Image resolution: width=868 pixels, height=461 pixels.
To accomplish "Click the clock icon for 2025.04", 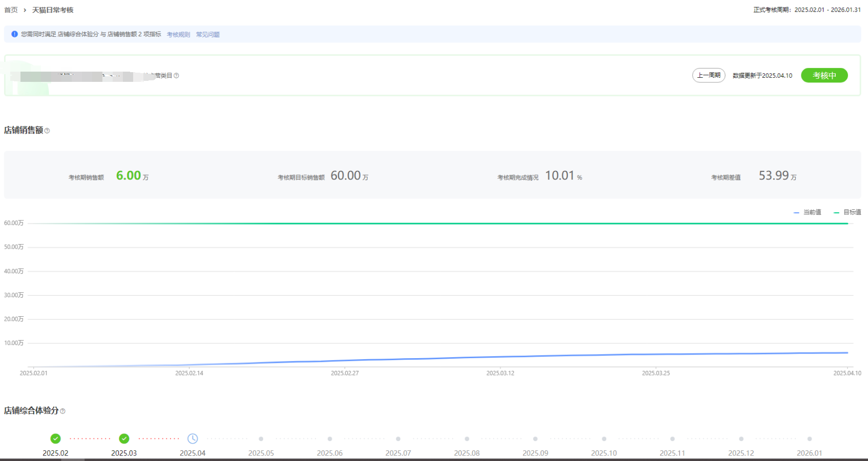I will pos(193,438).
